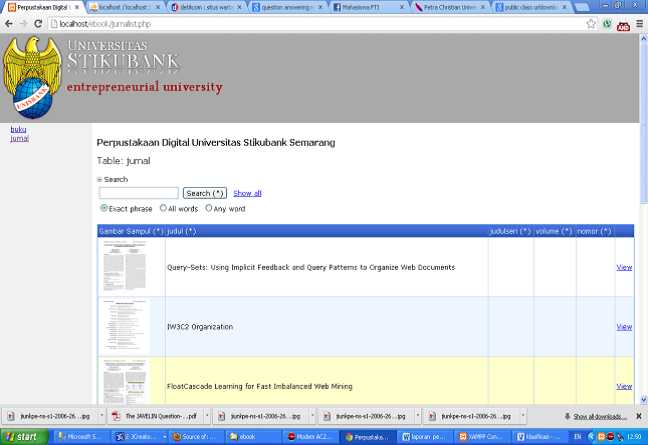The width and height of the screenshot is (648, 445).
Task: Click the browser back arrow
Action: click(x=9, y=23)
